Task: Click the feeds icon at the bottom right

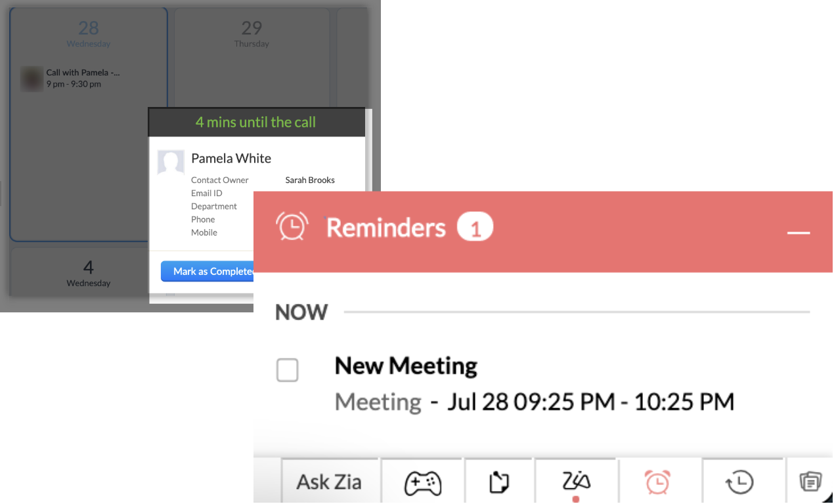Action: point(811,482)
